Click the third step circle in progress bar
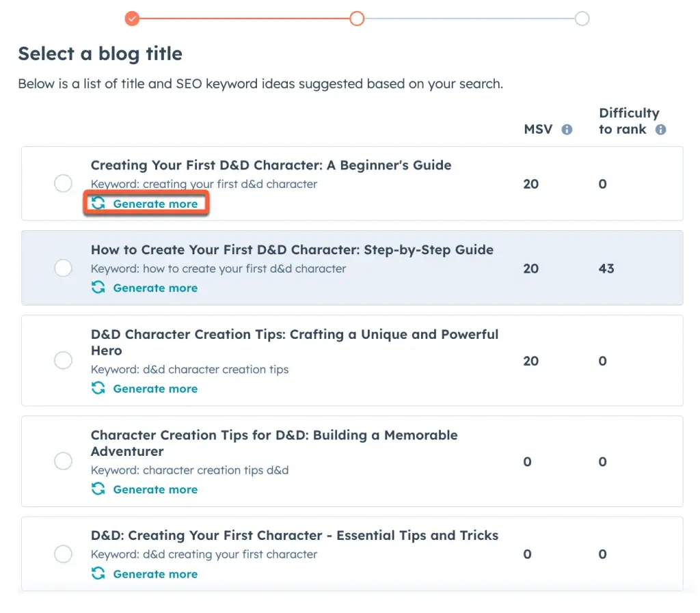This screenshot has width=700, height=613. (x=582, y=18)
